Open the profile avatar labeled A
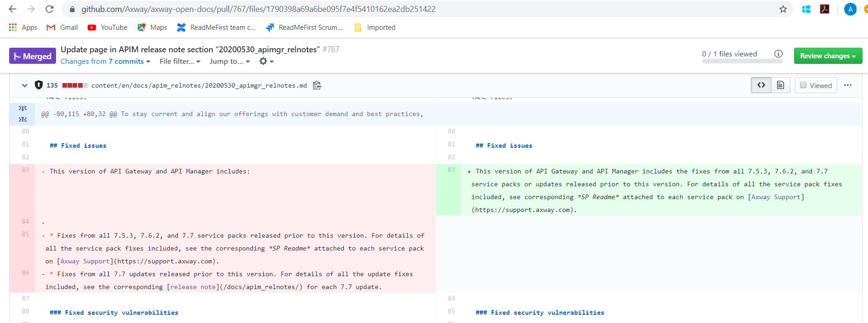Image resolution: width=868 pixels, height=323 pixels. click(x=850, y=9)
